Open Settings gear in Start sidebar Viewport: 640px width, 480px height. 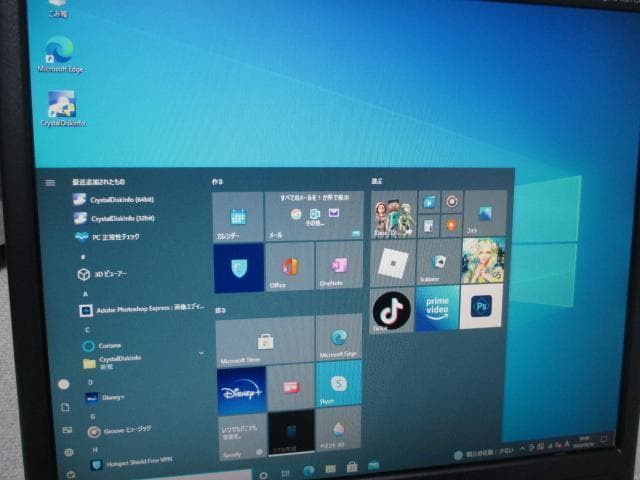[x=69, y=452]
